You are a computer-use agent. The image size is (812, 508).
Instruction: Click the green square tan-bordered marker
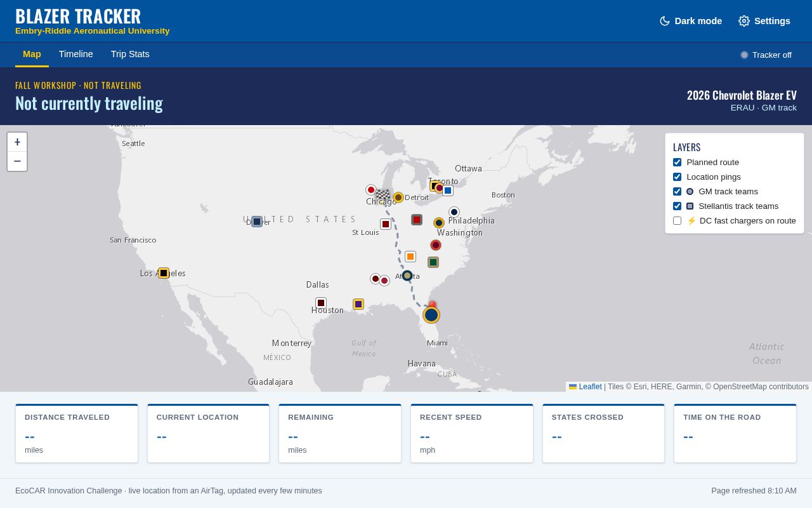pos(433,262)
